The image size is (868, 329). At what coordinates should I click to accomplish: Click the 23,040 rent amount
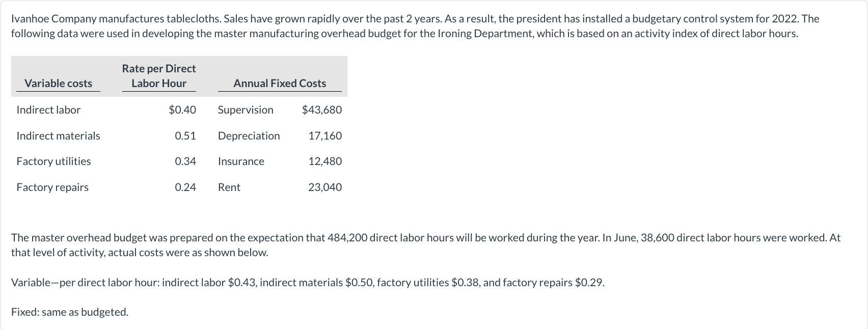click(325, 187)
